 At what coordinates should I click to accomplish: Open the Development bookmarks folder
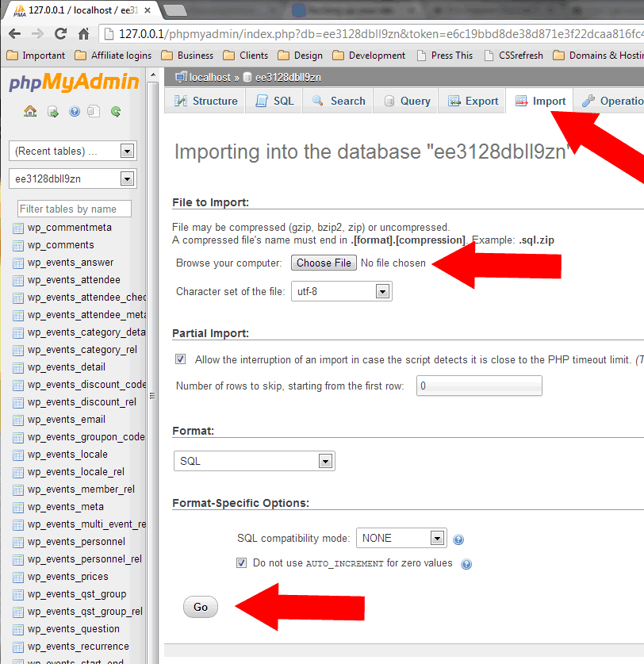pos(369,56)
